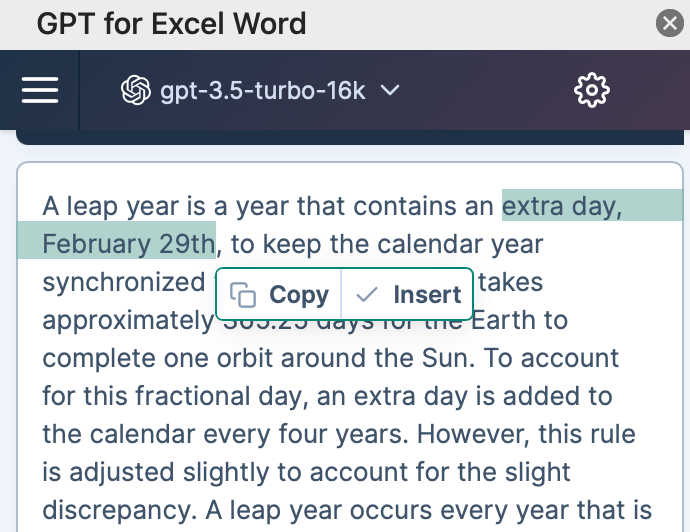Click the word "synchronized" in the response
Image resolution: width=690 pixels, height=532 pixels.
[124, 282]
